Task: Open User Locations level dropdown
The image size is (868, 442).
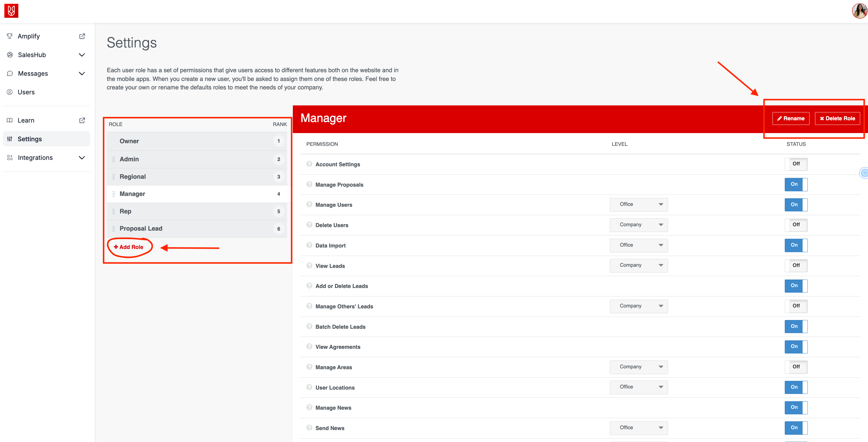Action: (639, 387)
